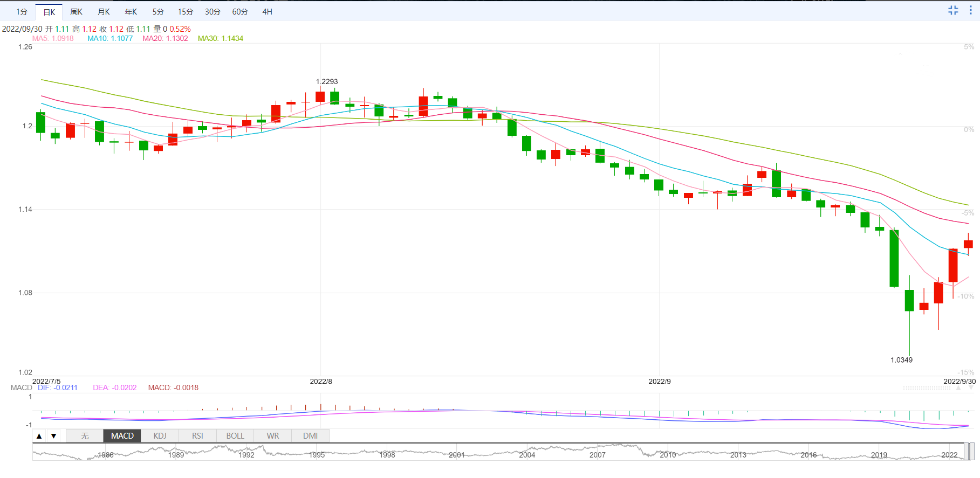This screenshot has width=980, height=478.
Task: Choose the 60分 interval tab
Action: pyautogui.click(x=240, y=12)
